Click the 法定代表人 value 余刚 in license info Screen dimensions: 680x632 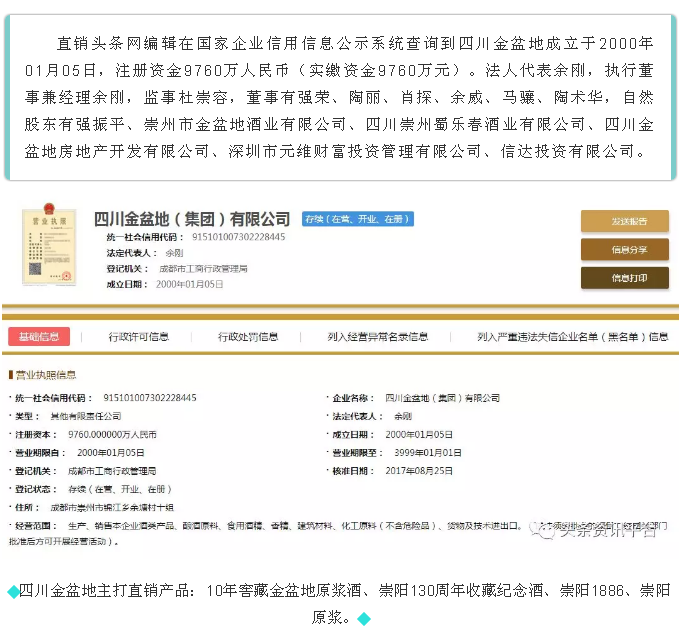(x=403, y=416)
